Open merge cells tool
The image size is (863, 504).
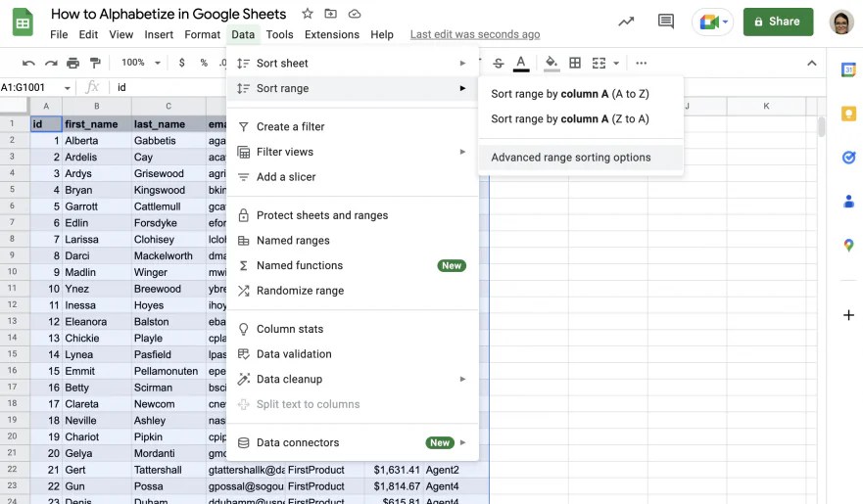pos(599,63)
